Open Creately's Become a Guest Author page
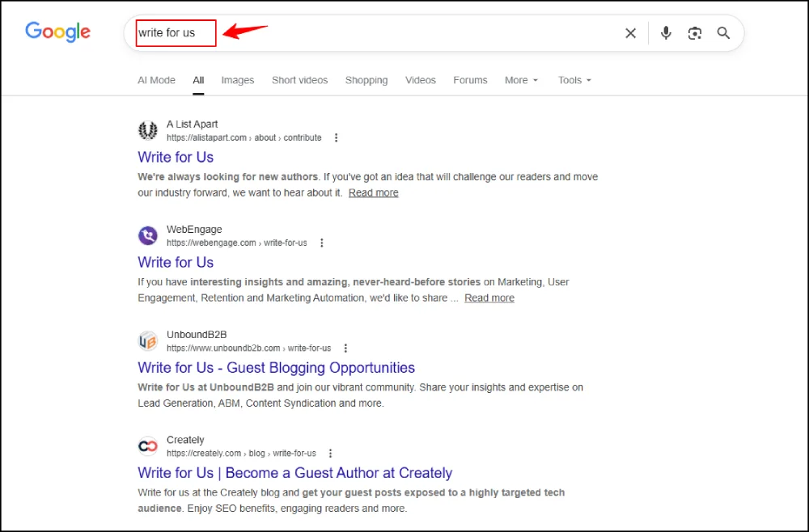The image size is (809, 532). (294, 473)
